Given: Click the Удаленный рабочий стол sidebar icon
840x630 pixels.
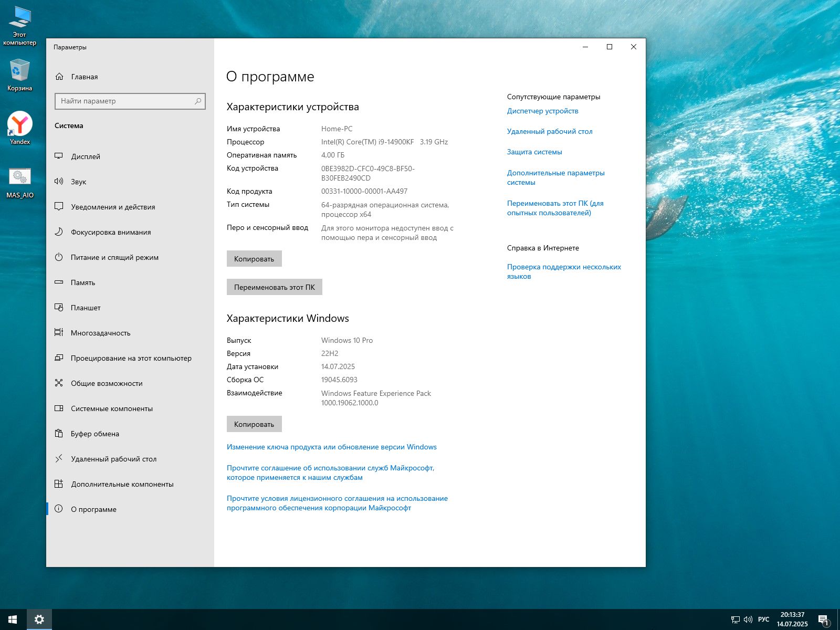Looking at the screenshot, I should pos(59,459).
